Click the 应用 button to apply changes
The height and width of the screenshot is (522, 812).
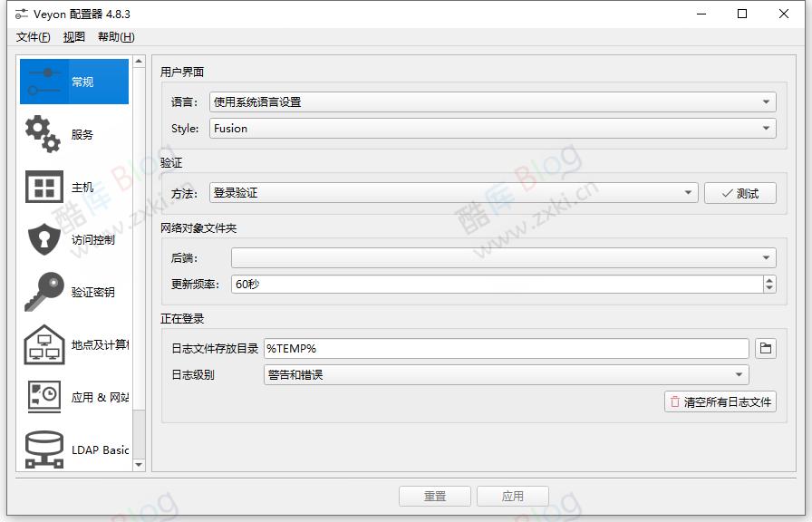[513, 496]
